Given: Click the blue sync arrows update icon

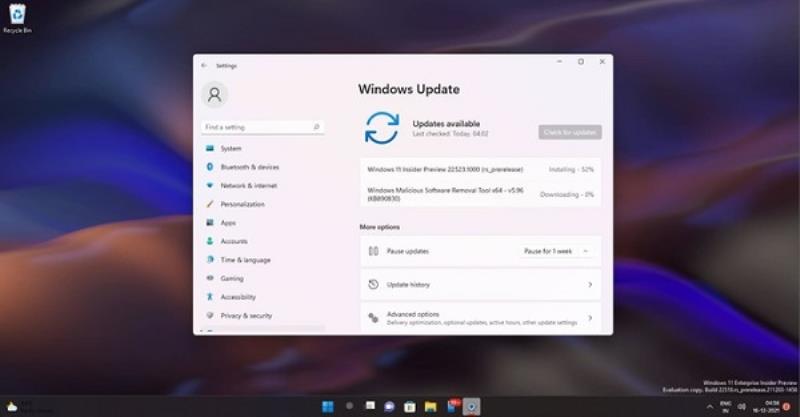Looking at the screenshot, I should tap(382, 128).
